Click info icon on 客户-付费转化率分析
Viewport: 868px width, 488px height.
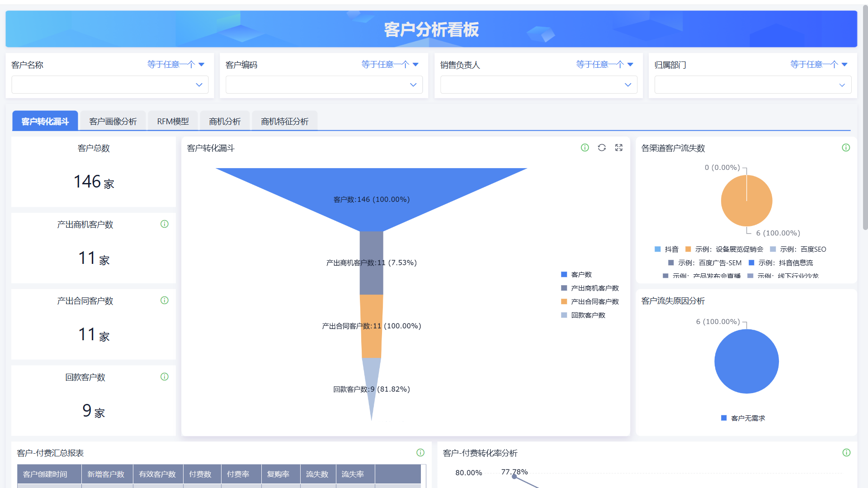pos(846,453)
